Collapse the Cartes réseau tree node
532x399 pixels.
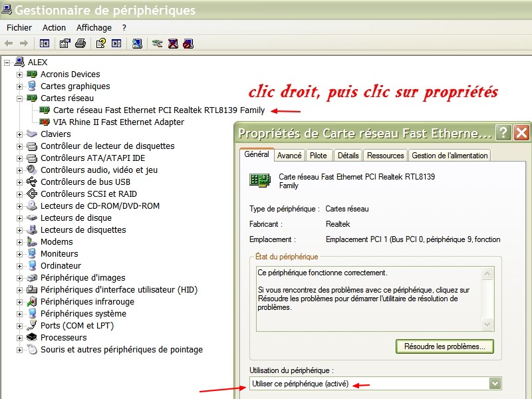(20, 98)
